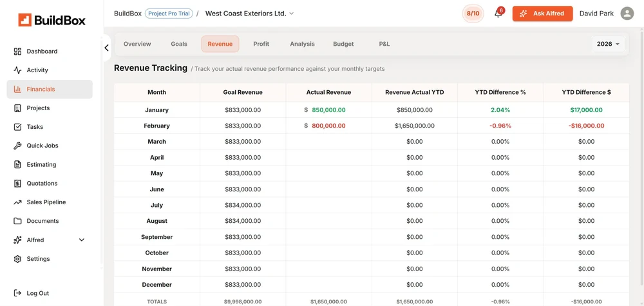Click David Park's avatar icon
Viewport: 644px width, 306px height.
627,13
